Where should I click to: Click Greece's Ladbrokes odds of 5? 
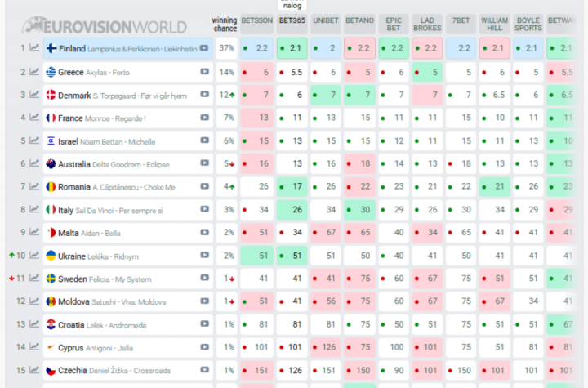pyautogui.click(x=427, y=72)
